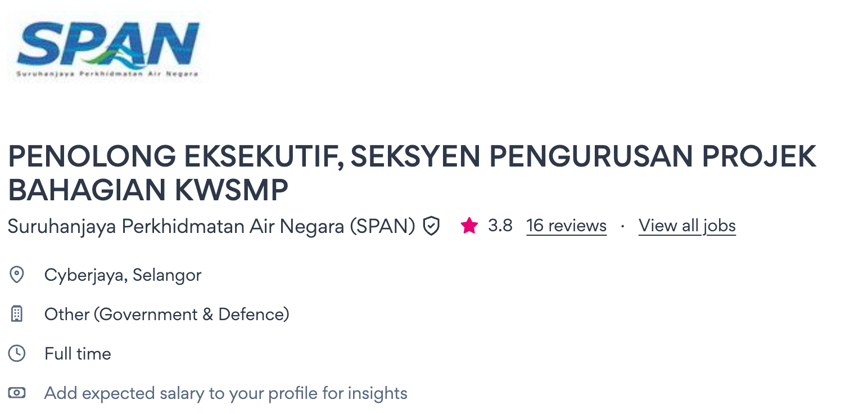Click the Cyberjaya, Selangor location text

(x=123, y=275)
